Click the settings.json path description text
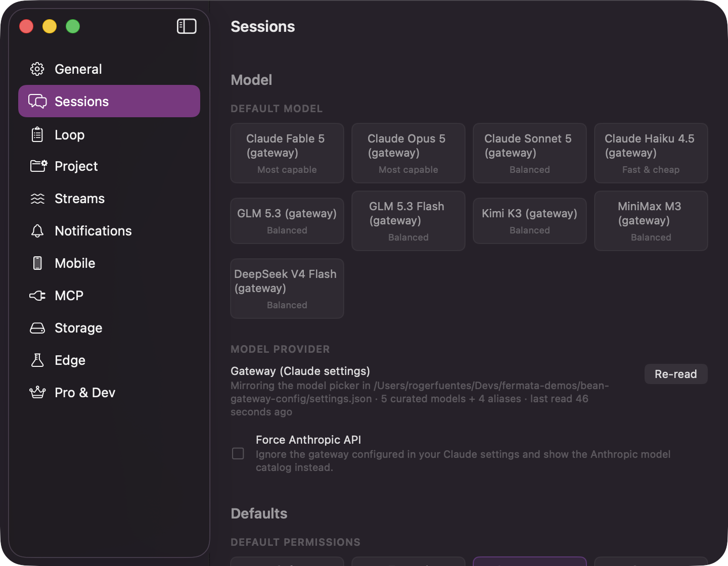 click(x=420, y=399)
